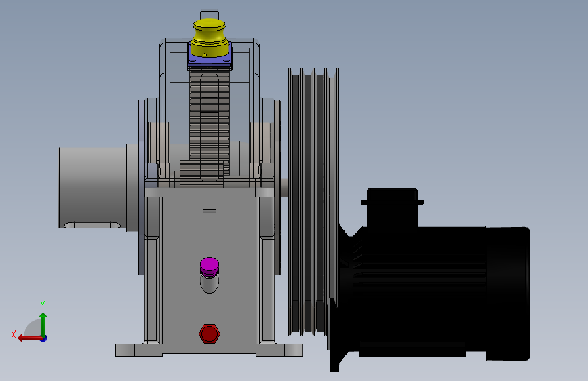Pick the gearbox's left mounting foot
Image resolution: width=588 pixels, height=381 pixels.
tap(139, 350)
